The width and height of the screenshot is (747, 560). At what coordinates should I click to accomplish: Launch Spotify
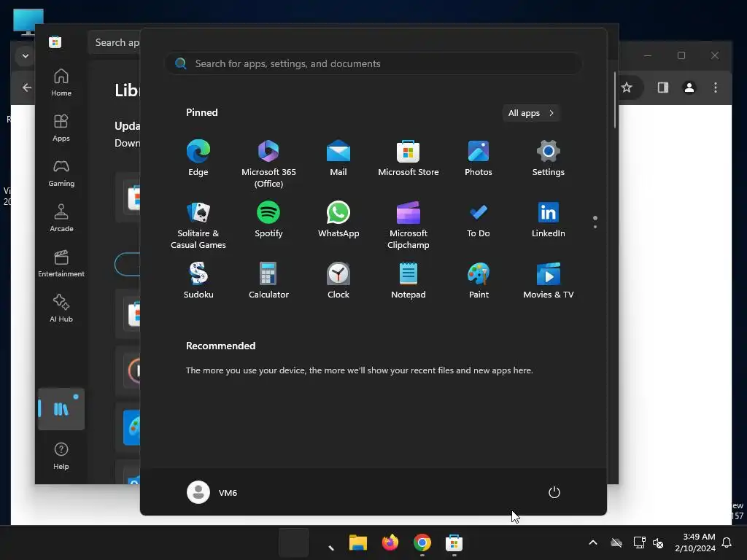[x=268, y=219]
